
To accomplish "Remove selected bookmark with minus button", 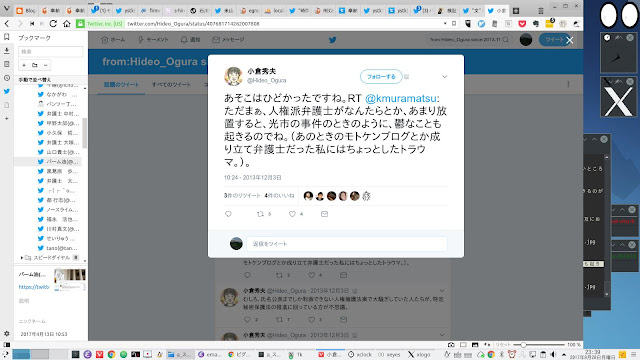I will tap(45, 65).
